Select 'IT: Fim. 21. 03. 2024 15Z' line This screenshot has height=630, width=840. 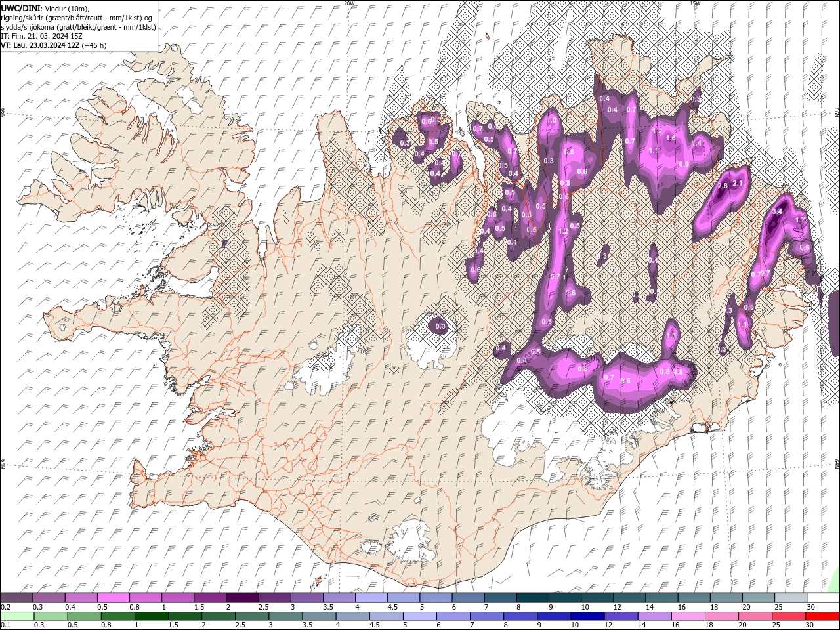[41, 36]
